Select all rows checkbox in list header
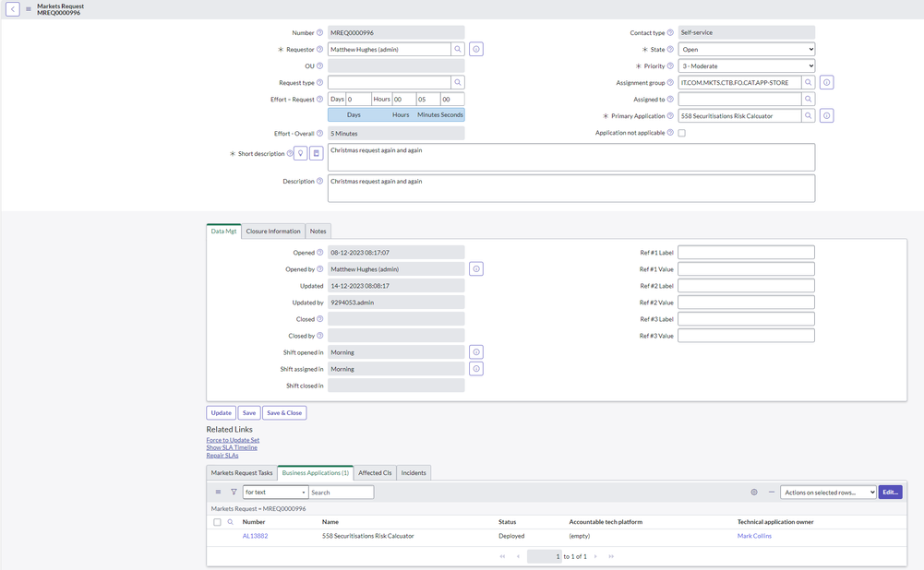Screen dimensions: 924x570 click(x=217, y=522)
